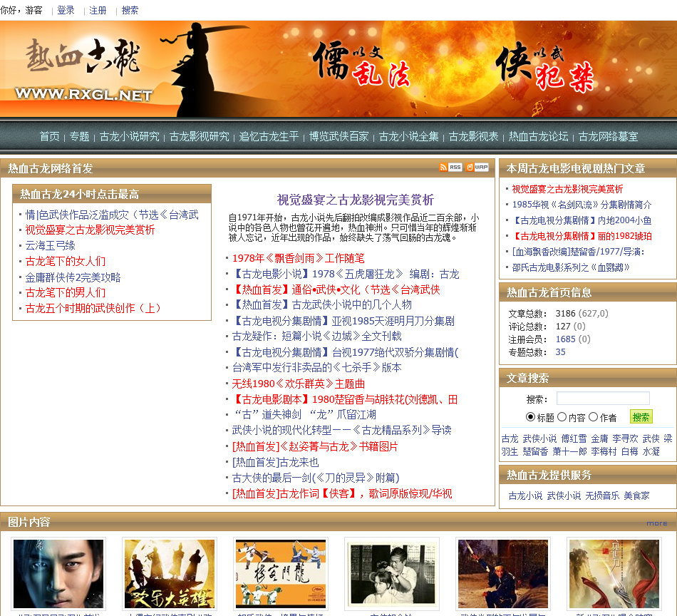Click 专题总数 value 35 link

pos(560,352)
